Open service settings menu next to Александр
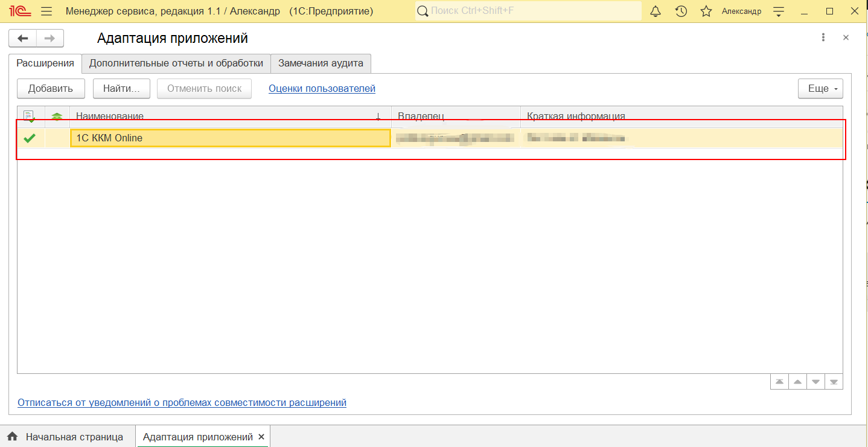This screenshot has width=868, height=447. click(779, 11)
